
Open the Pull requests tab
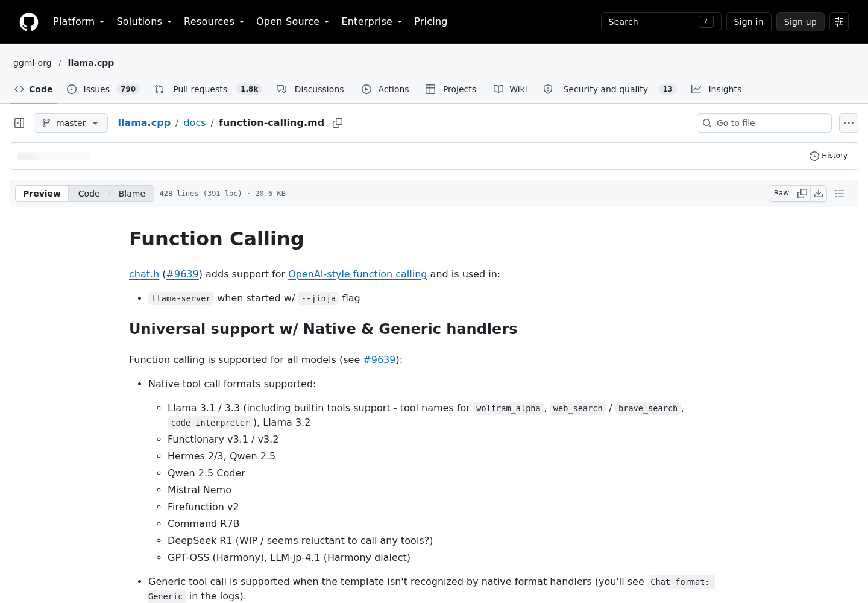[209, 89]
